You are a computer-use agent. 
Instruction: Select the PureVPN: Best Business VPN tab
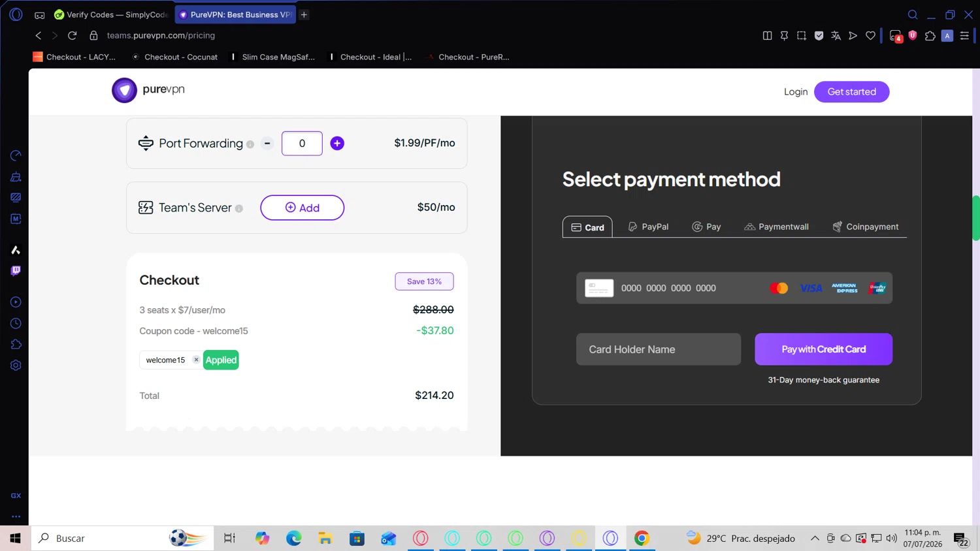(x=235, y=14)
